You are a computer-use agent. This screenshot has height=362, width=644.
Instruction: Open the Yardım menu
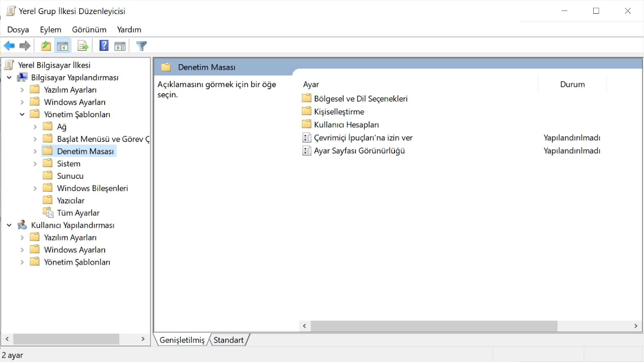[129, 29]
